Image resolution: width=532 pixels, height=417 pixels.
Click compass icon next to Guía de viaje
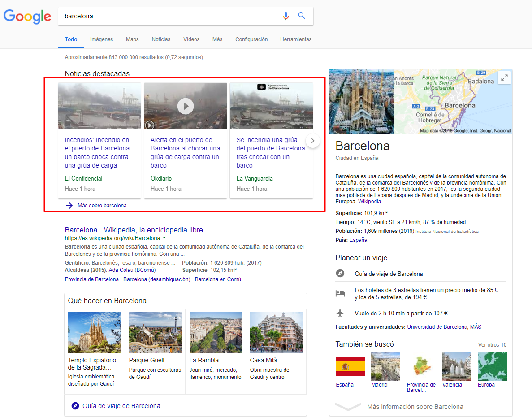click(340, 273)
